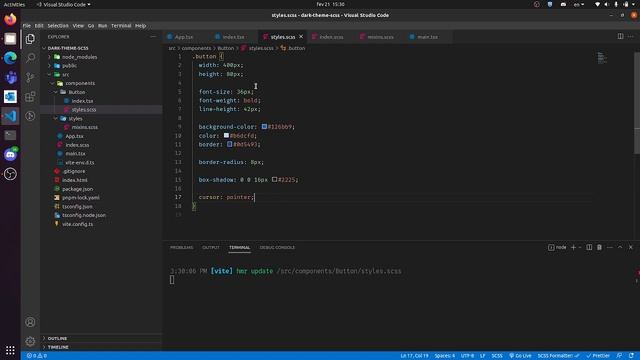This screenshot has width=640, height=360.
Task: Click the LF end-of-line setting
Action: pos(482,356)
